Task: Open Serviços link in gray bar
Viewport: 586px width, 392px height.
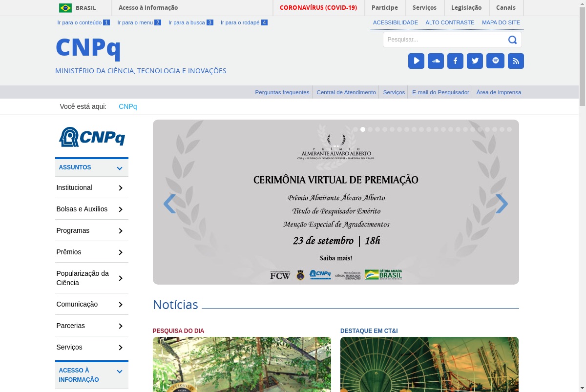Action: tap(394, 92)
